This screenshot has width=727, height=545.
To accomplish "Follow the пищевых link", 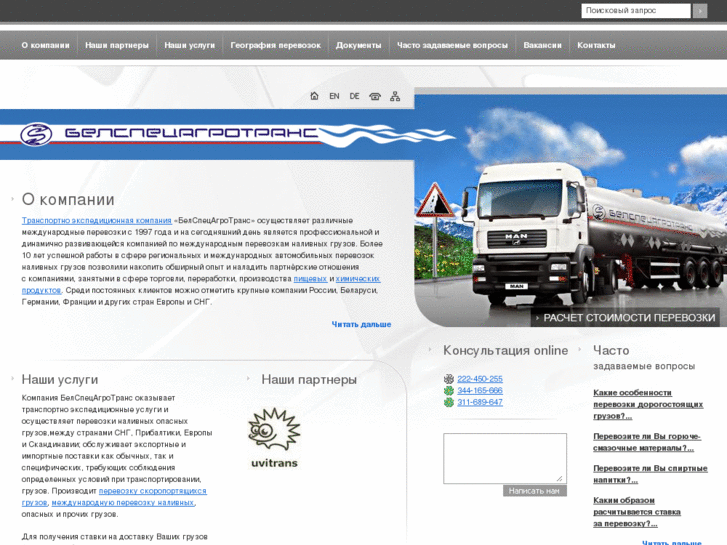I will (x=310, y=278).
